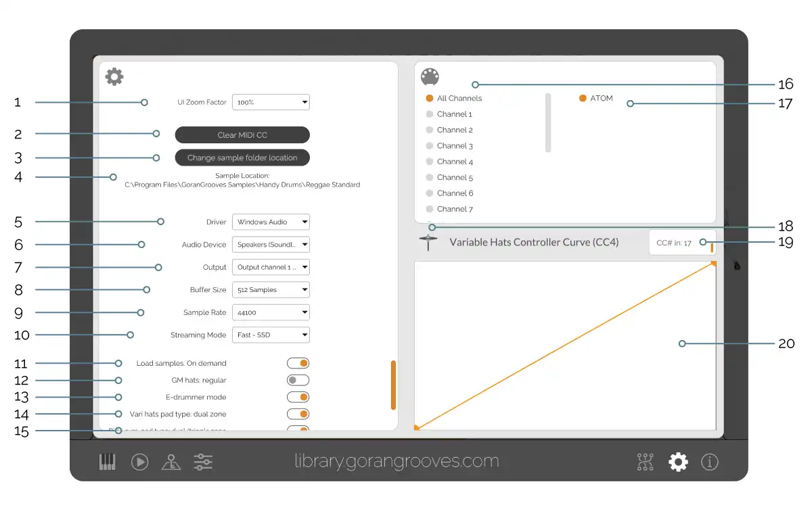Toggle Load samples: On demand switch
Screen dimensions: 812x505
(298, 364)
